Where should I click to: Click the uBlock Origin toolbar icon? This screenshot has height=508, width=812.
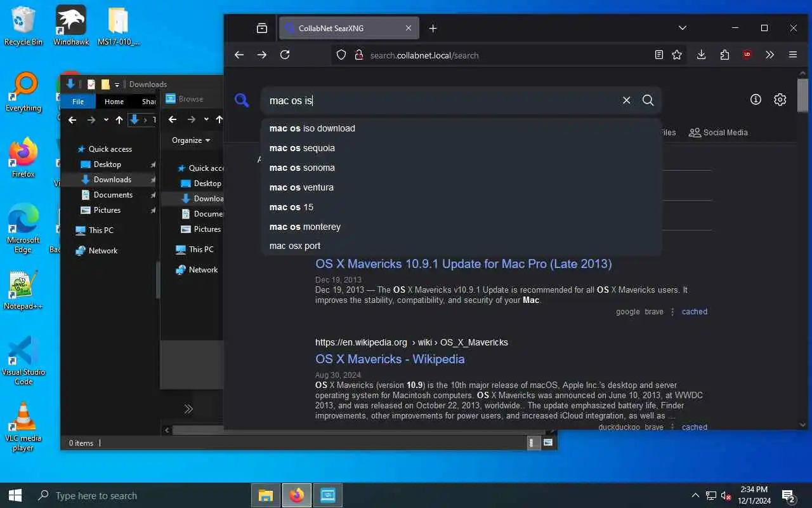[x=747, y=55]
